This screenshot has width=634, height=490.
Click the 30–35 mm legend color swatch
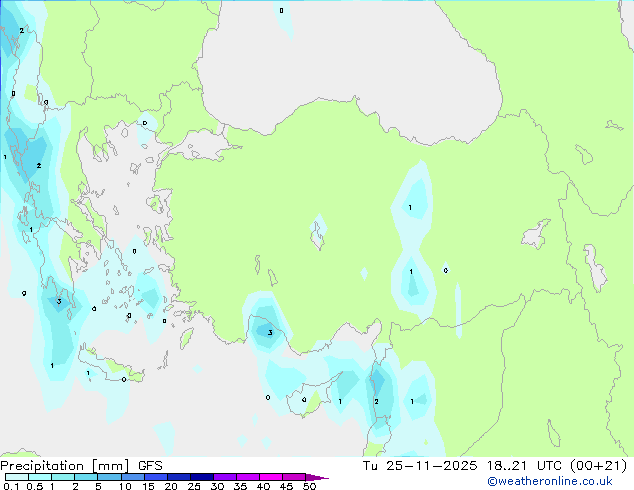224,477
